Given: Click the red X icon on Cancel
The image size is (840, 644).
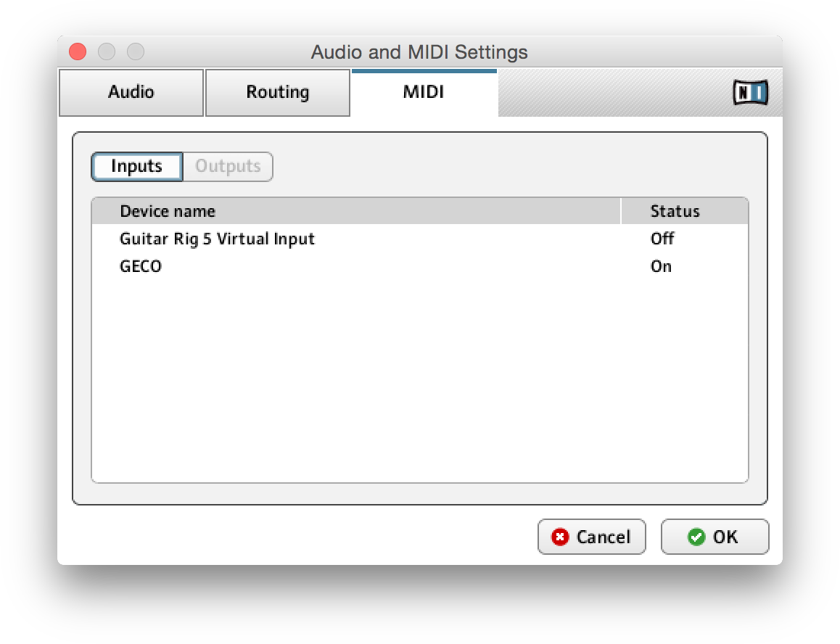Looking at the screenshot, I should [560, 537].
